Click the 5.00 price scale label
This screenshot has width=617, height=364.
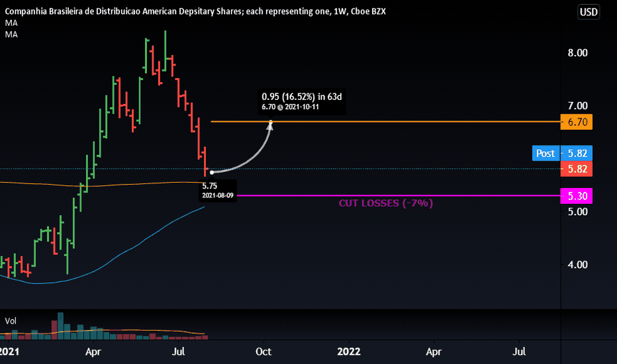(577, 211)
